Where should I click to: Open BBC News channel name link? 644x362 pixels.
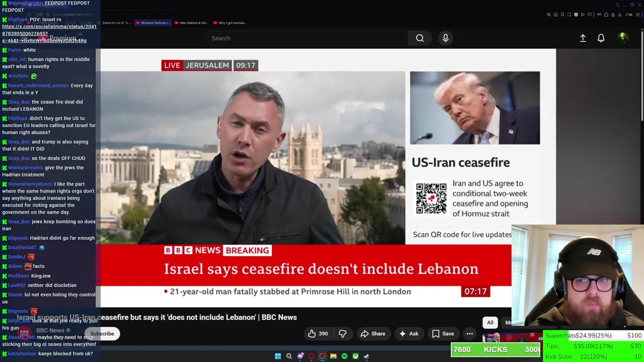tap(50, 330)
